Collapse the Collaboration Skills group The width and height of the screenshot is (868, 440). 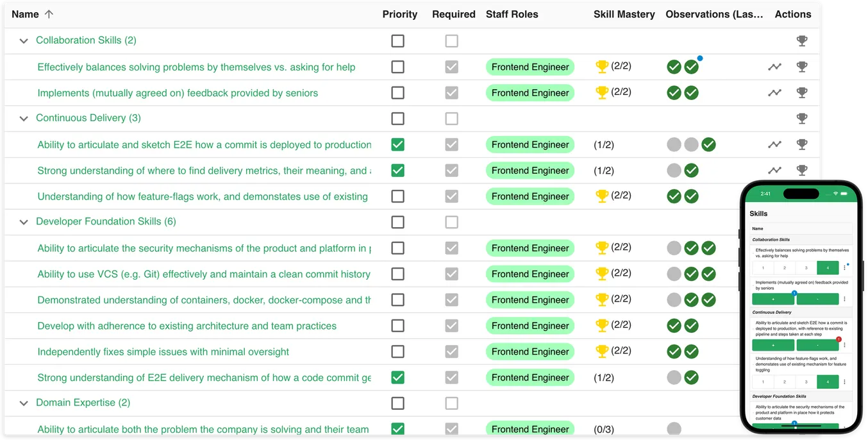point(24,40)
